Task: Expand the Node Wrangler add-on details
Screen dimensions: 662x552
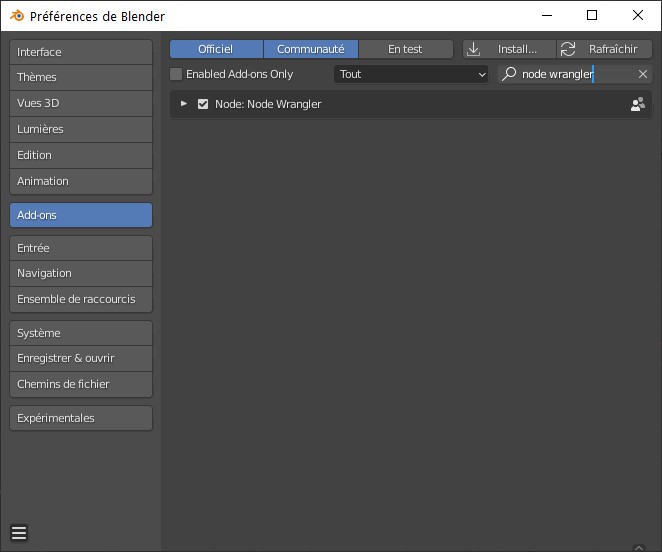Action: coord(184,103)
